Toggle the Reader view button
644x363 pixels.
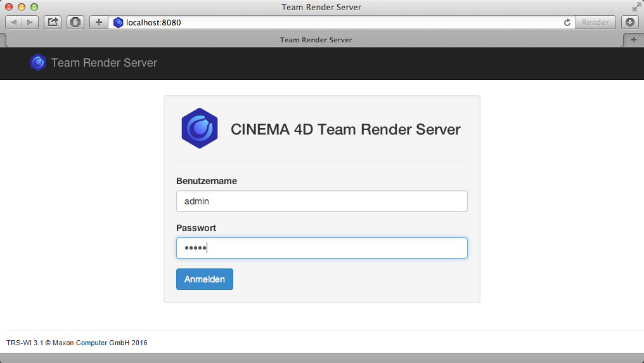click(x=595, y=22)
